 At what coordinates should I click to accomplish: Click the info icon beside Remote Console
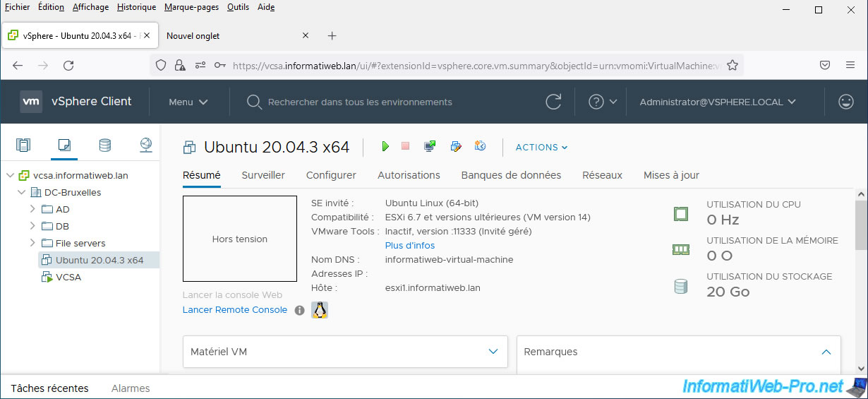coord(299,310)
